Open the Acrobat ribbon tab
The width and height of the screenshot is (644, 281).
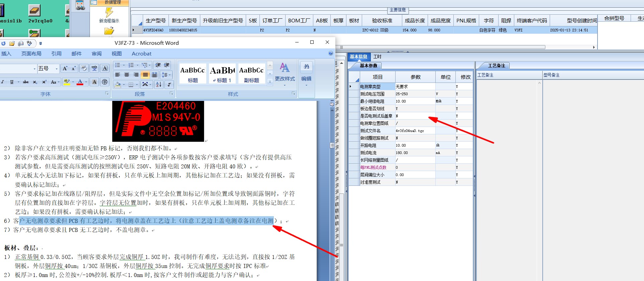141,53
